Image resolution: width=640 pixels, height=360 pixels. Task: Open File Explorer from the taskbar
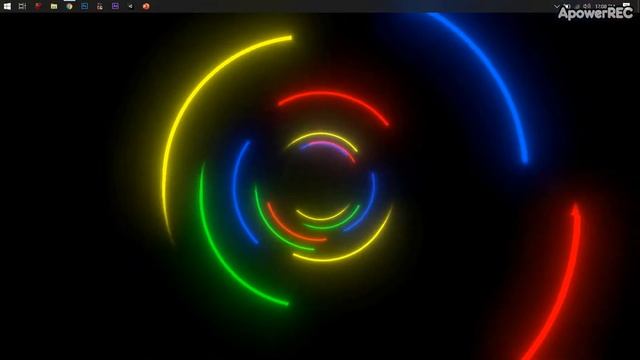point(54,6)
